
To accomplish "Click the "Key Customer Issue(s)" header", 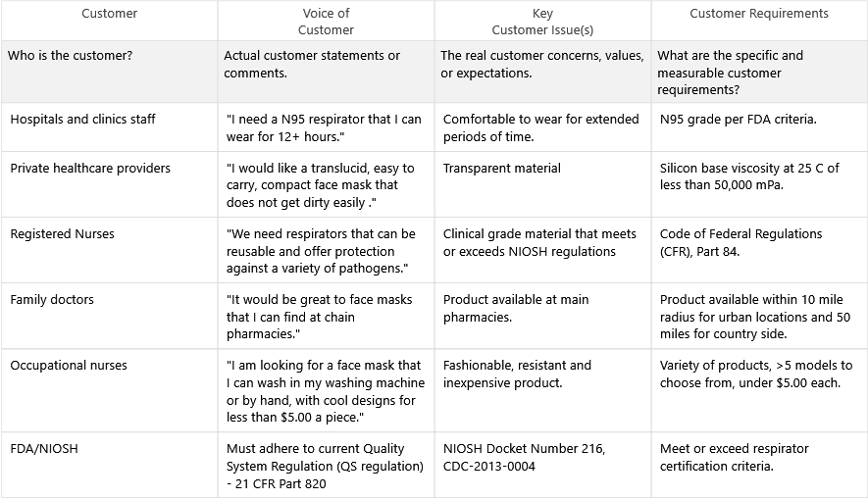I will coord(541,22).
